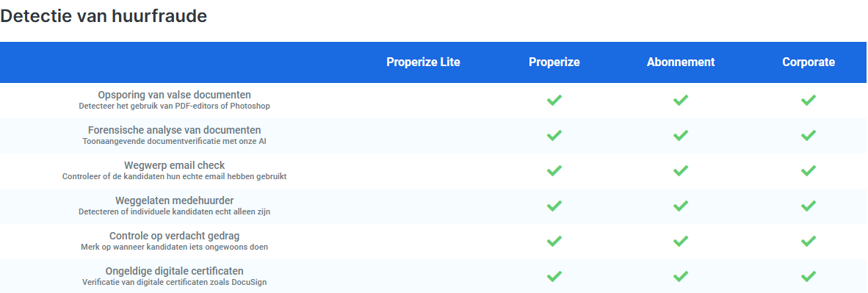Click Abonnement checkmark for Wegwerp email check
This screenshot has width=868, height=293.
[681, 170]
